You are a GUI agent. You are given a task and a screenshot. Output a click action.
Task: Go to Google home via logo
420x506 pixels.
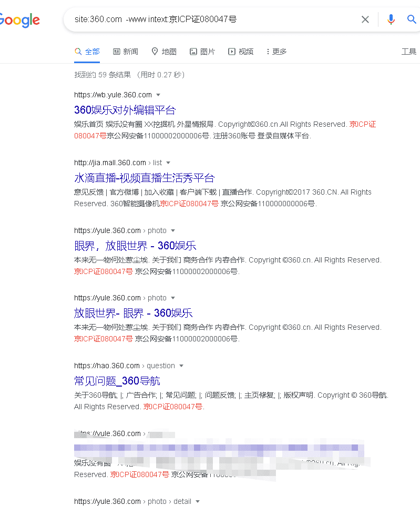(x=19, y=20)
